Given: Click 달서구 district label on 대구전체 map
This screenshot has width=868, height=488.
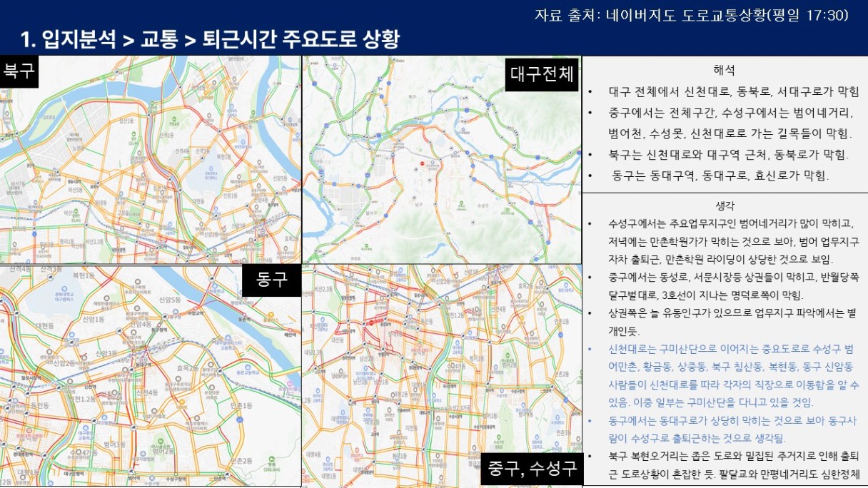Looking at the screenshot, I should click(371, 214).
